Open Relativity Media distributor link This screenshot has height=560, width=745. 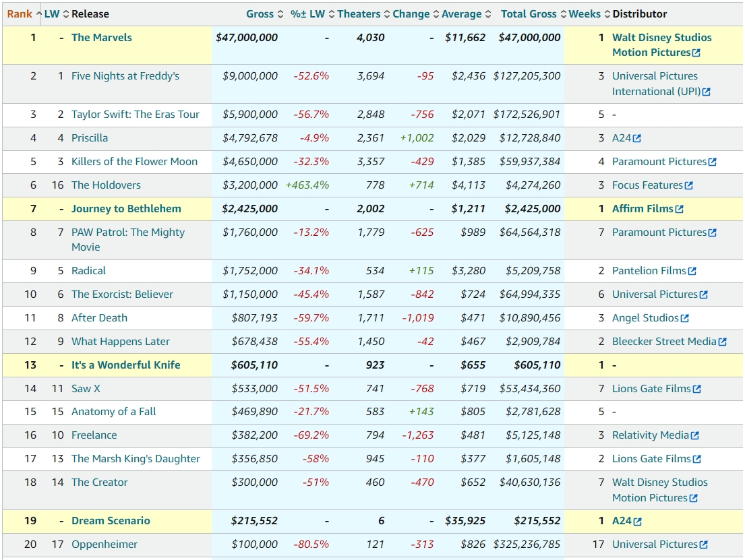tap(651, 435)
